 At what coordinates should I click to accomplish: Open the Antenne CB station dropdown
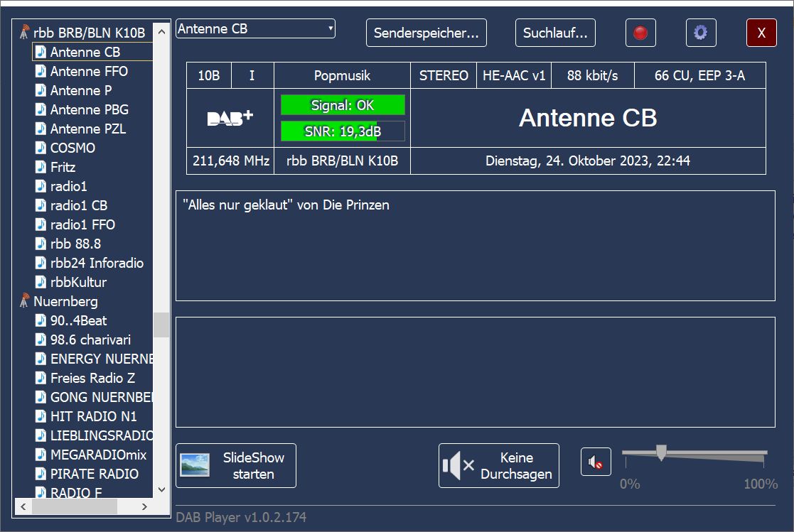255,29
